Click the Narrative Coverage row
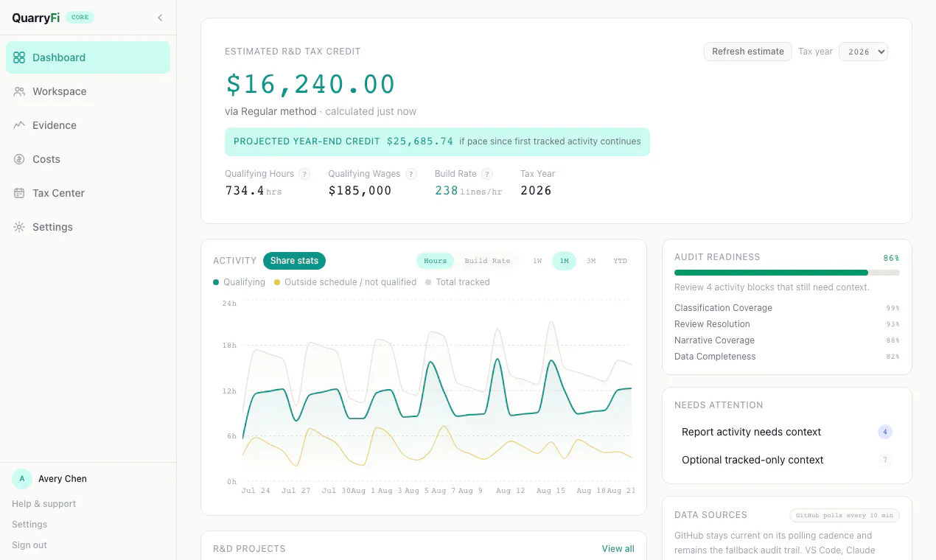Viewport: 936px width, 560px height. [787, 340]
